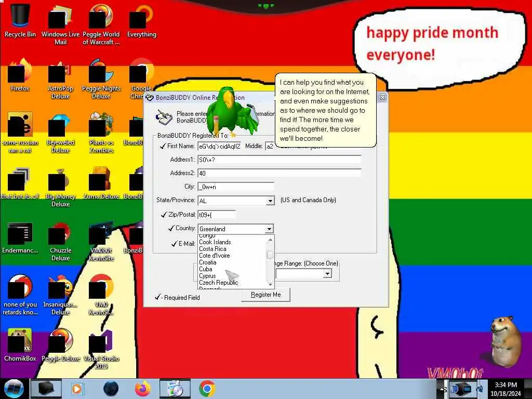Click the First Name input field
532x399 pixels.
[x=220, y=146]
